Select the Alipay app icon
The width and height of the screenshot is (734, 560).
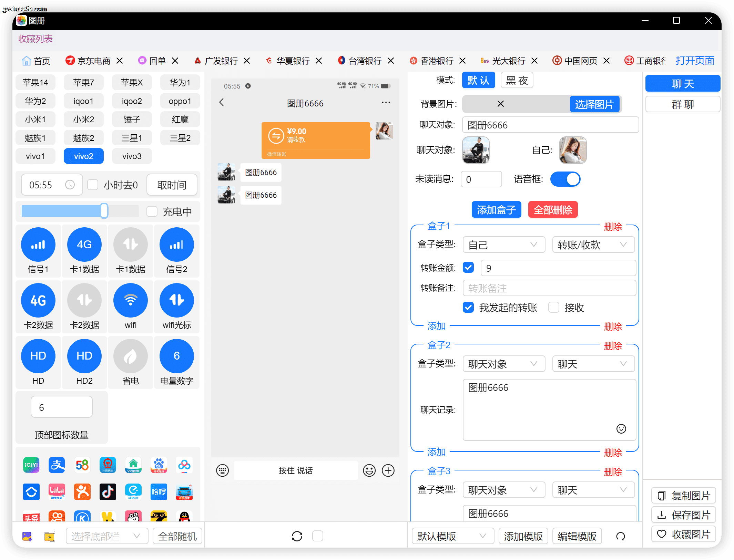point(57,465)
